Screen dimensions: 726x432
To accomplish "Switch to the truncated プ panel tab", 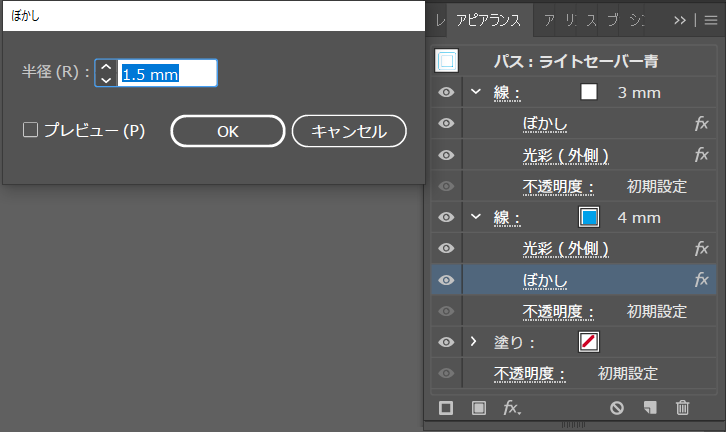I will tap(613, 20).
